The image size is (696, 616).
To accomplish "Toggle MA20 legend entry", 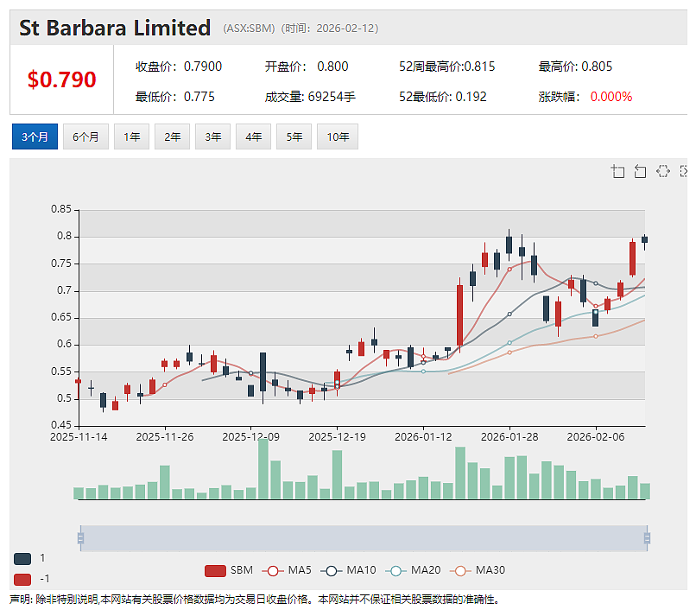I will (413, 570).
